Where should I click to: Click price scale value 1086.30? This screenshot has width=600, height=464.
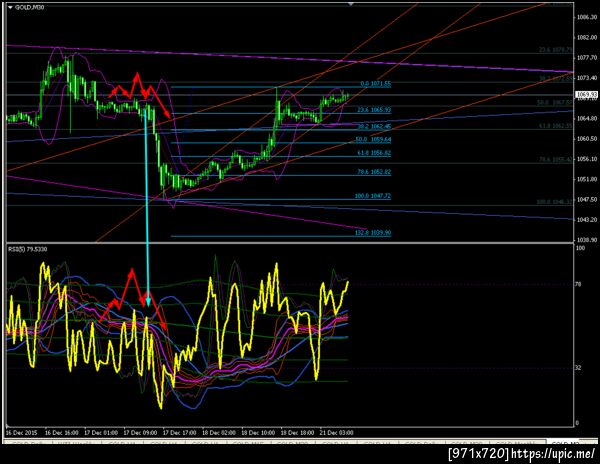(587, 17)
